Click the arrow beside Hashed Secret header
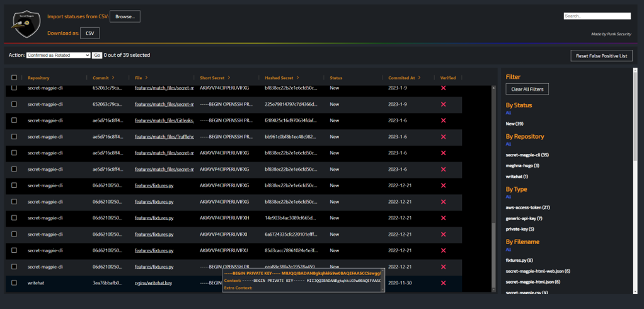The image size is (644, 309). click(297, 77)
